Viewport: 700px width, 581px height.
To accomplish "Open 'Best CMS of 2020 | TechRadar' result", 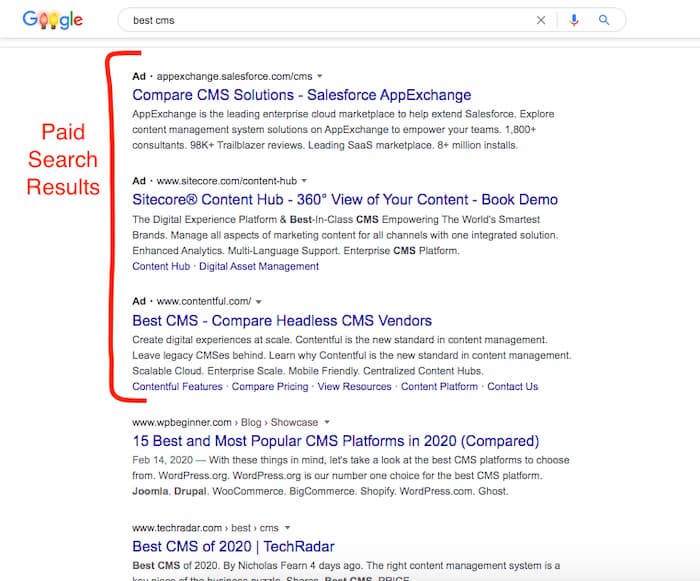I will pyautogui.click(x=233, y=547).
